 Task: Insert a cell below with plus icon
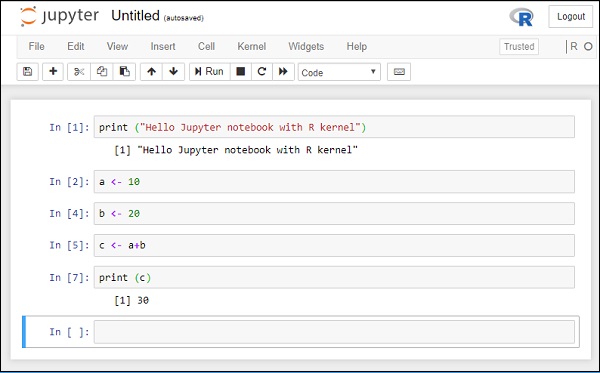click(x=53, y=72)
